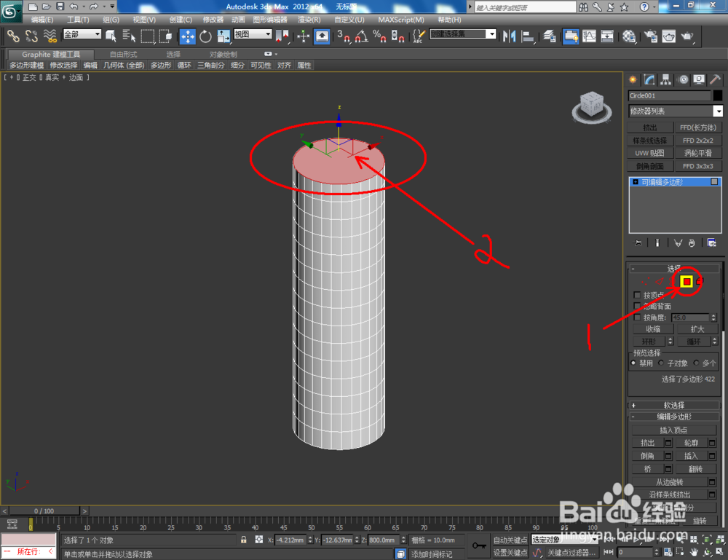
Task: Enable the 按角度 checkbox
Action: (x=637, y=318)
